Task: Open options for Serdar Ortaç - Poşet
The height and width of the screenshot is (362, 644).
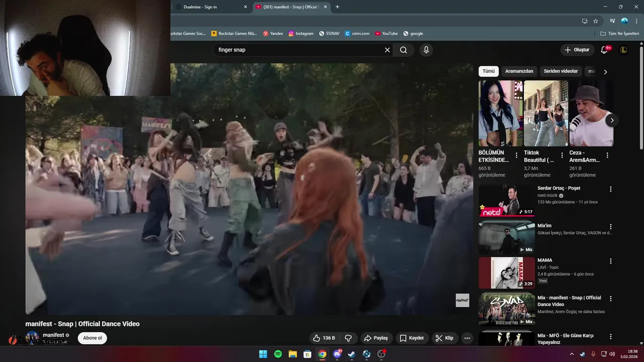Action: 611,189
